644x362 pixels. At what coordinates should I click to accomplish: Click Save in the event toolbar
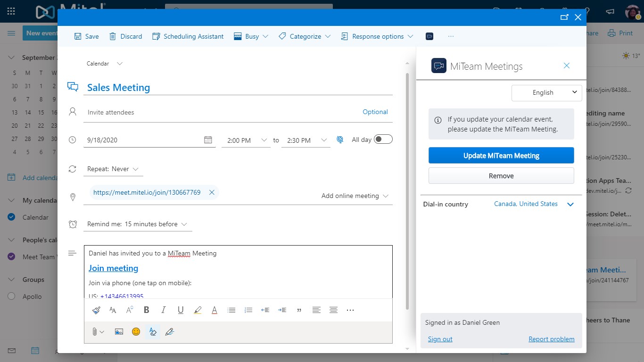[x=86, y=36]
